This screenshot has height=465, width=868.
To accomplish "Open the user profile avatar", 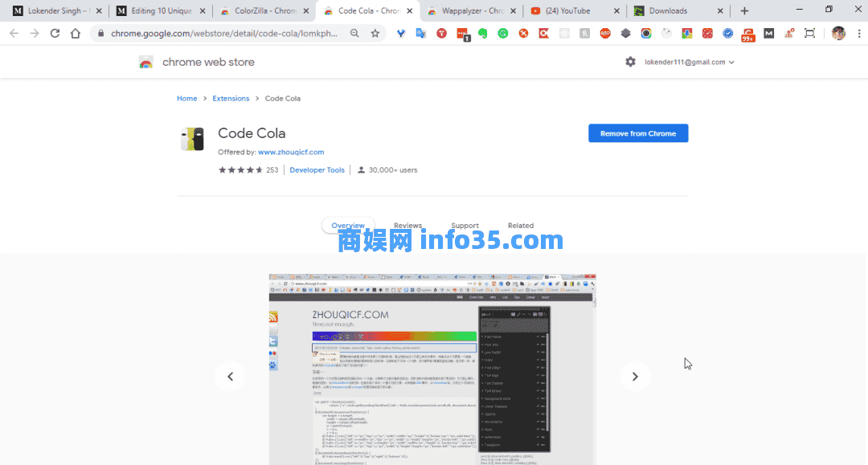I will (838, 34).
